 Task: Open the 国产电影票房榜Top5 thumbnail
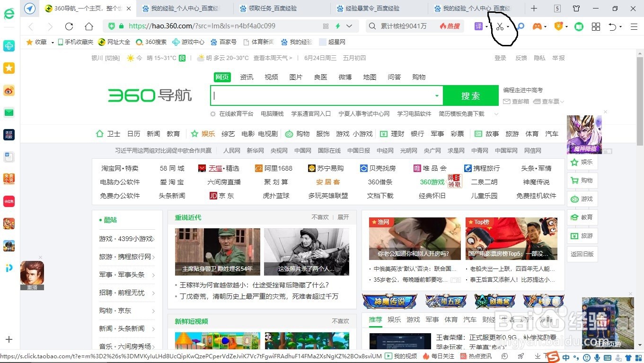click(512, 239)
